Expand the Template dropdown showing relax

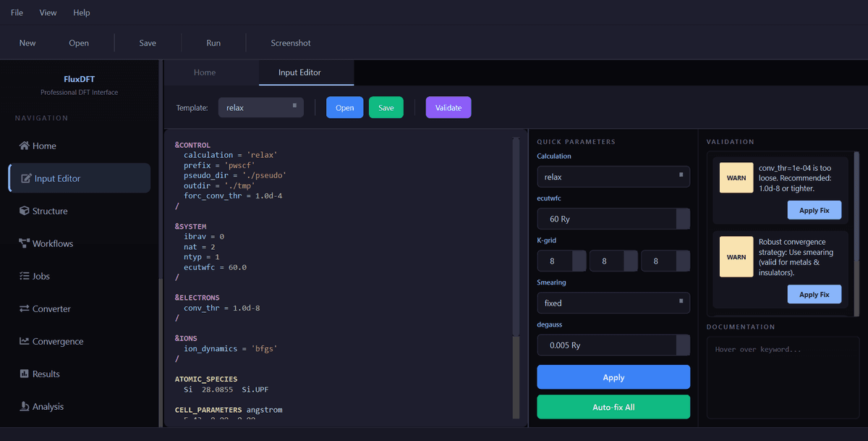pyautogui.click(x=260, y=107)
